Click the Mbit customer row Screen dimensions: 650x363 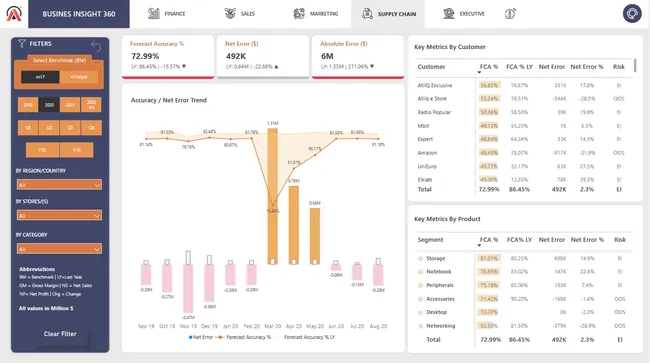tap(524, 126)
